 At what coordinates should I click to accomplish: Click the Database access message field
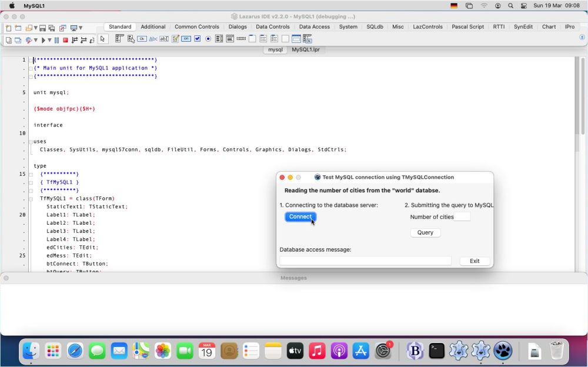(x=365, y=261)
